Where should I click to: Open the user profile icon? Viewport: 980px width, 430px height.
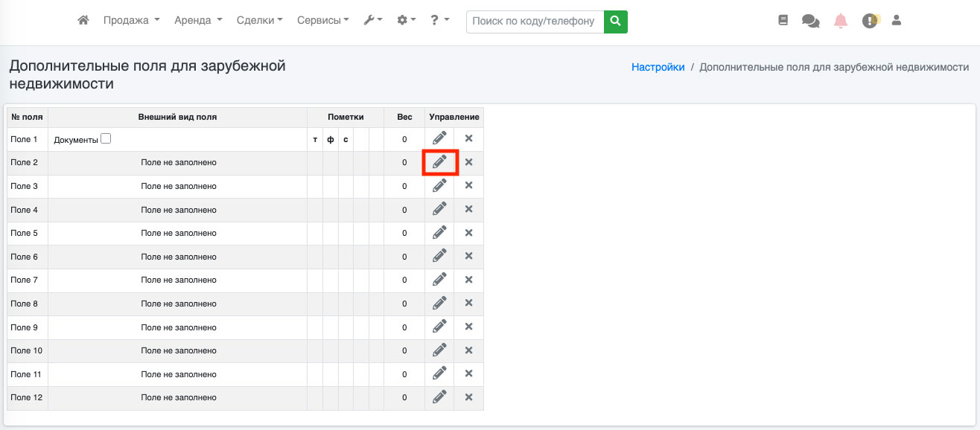(x=897, y=21)
